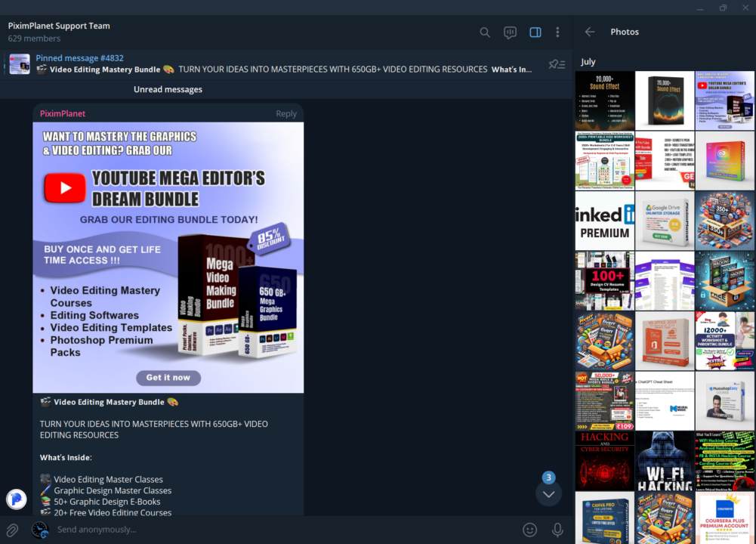Click the Graphic Design Master Classes line
756x544 pixels.
(x=106, y=490)
